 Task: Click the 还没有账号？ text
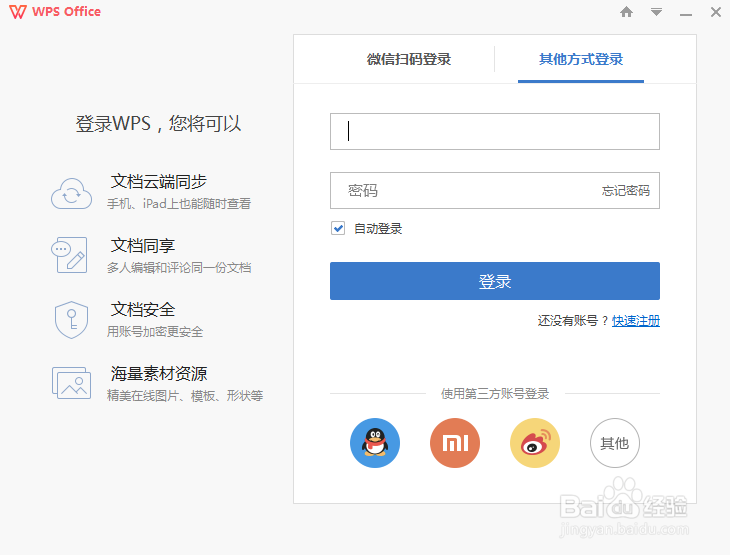coord(574,320)
